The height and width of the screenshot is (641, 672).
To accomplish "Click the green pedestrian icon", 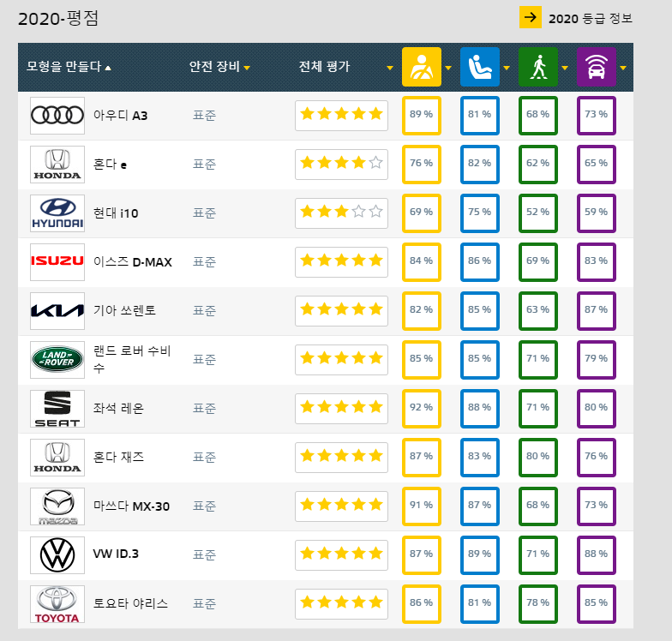I will coord(538,67).
